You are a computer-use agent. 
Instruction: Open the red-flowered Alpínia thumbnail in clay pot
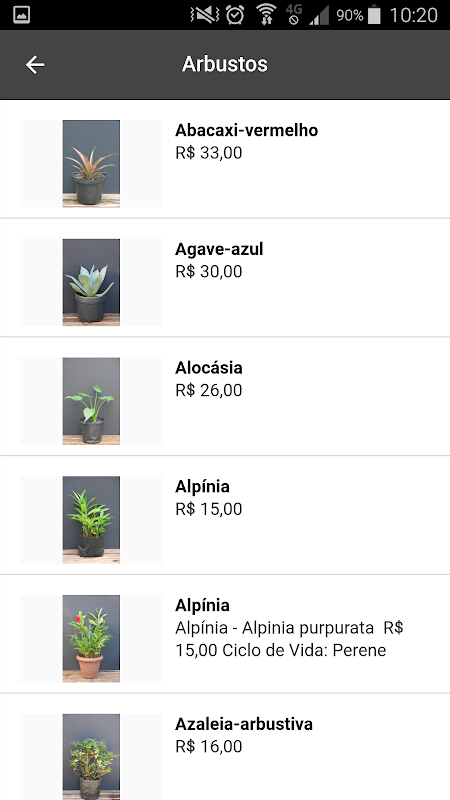[x=91, y=639]
